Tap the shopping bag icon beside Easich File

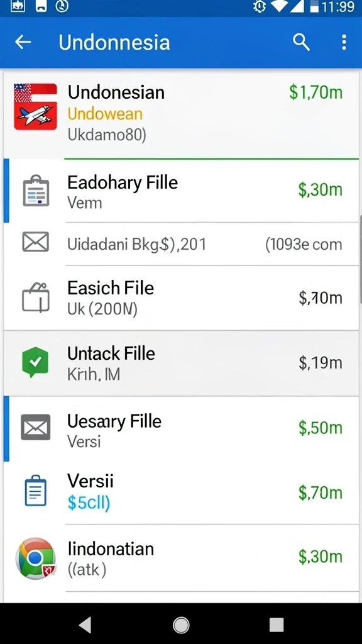36,297
